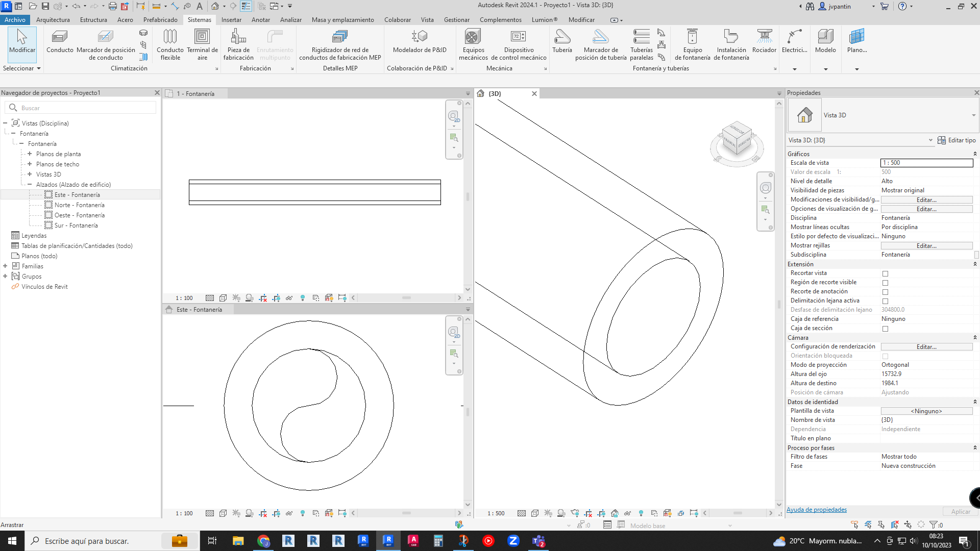Open the Pieza de fabricación tool
The width and height of the screenshot is (980, 551).
tap(238, 45)
